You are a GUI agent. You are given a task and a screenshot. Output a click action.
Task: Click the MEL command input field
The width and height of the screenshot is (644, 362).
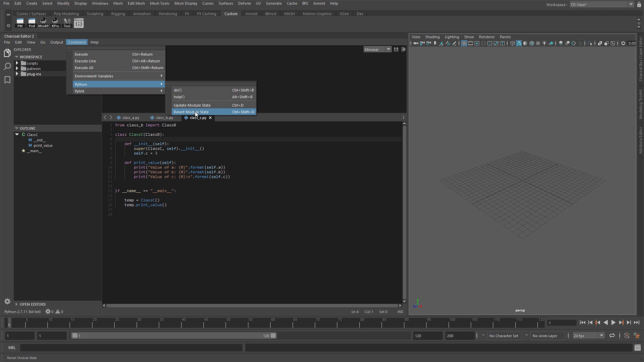[131, 347]
